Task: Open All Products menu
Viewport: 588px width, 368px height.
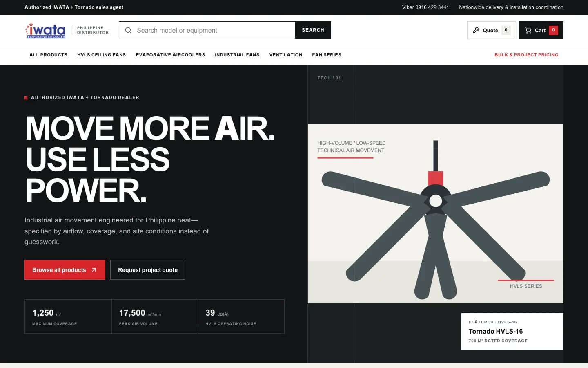Action: click(x=48, y=55)
